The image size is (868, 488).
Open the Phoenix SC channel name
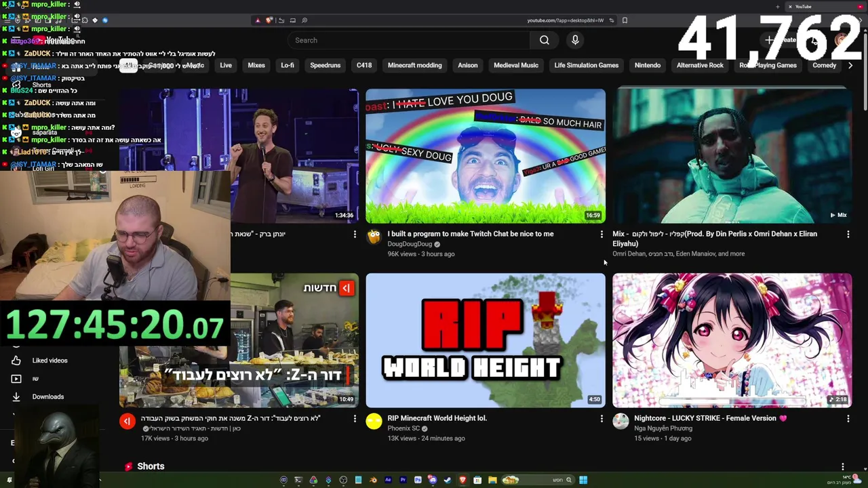coord(403,428)
